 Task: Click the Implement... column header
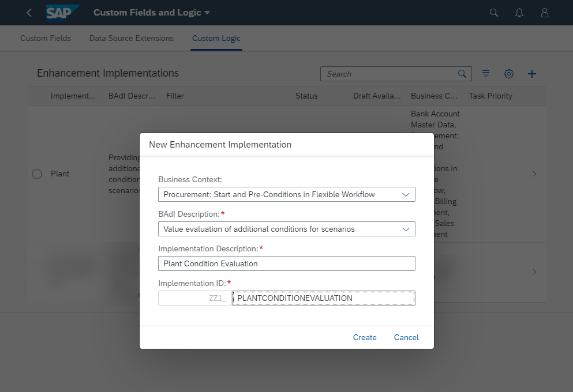(73, 96)
